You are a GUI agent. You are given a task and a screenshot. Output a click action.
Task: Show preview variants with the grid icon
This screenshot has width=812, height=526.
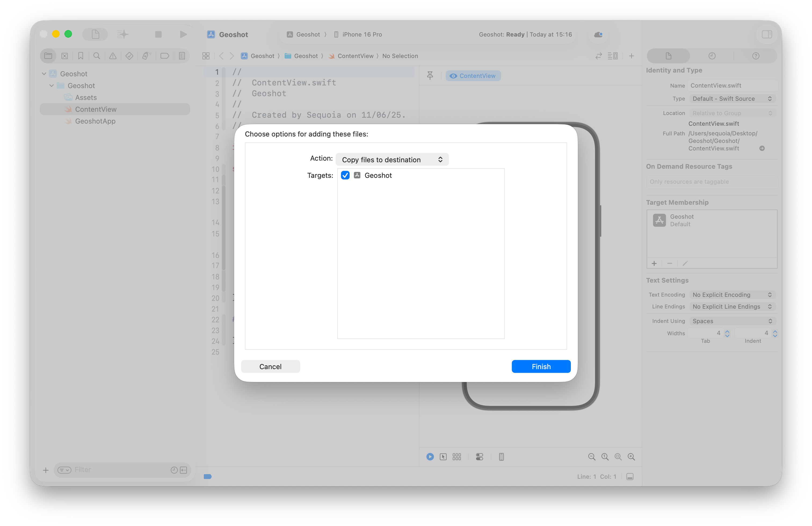pyautogui.click(x=457, y=457)
